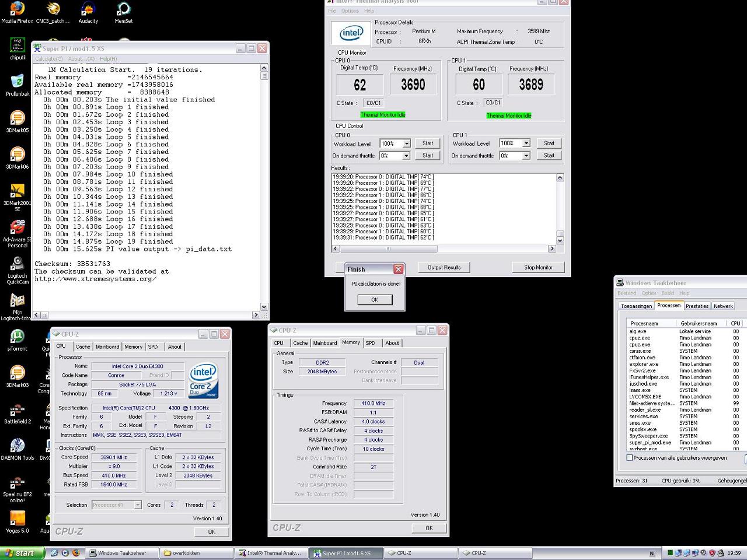Start CPU 0 workload level test
This screenshot has height=560, width=747.
(x=428, y=143)
